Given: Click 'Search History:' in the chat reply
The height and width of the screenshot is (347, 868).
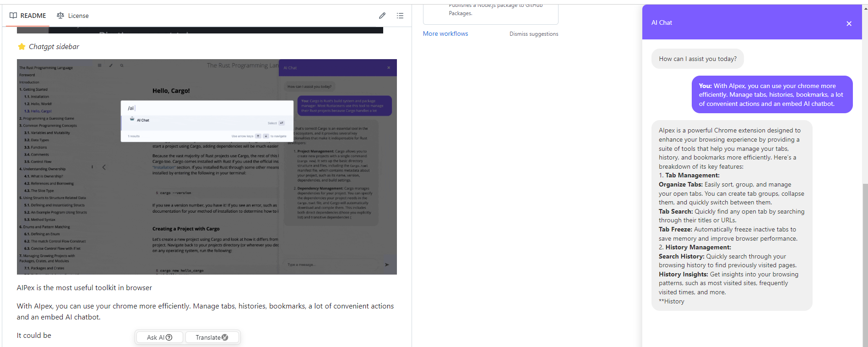Looking at the screenshot, I should (682, 256).
